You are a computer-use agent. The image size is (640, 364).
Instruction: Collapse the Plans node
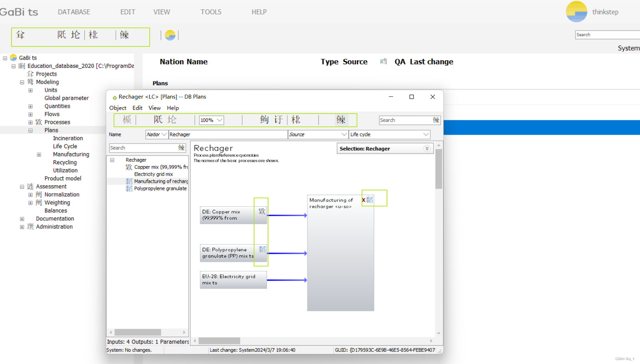point(30,130)
